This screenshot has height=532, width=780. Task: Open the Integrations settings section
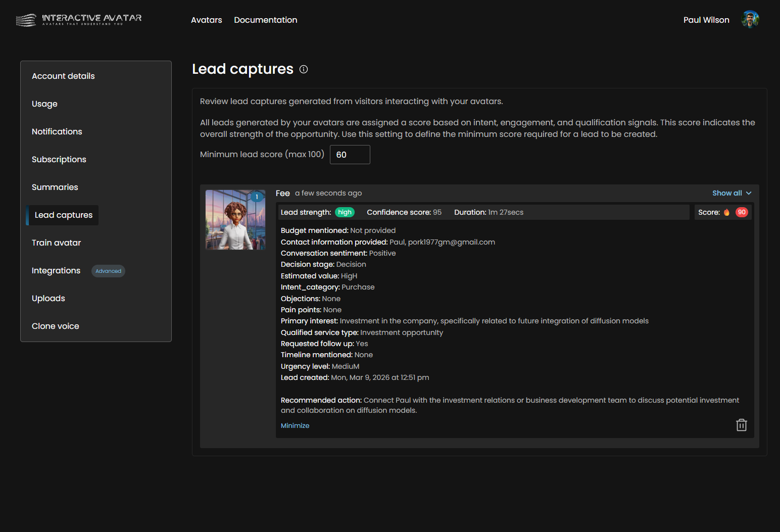[56, 270]
